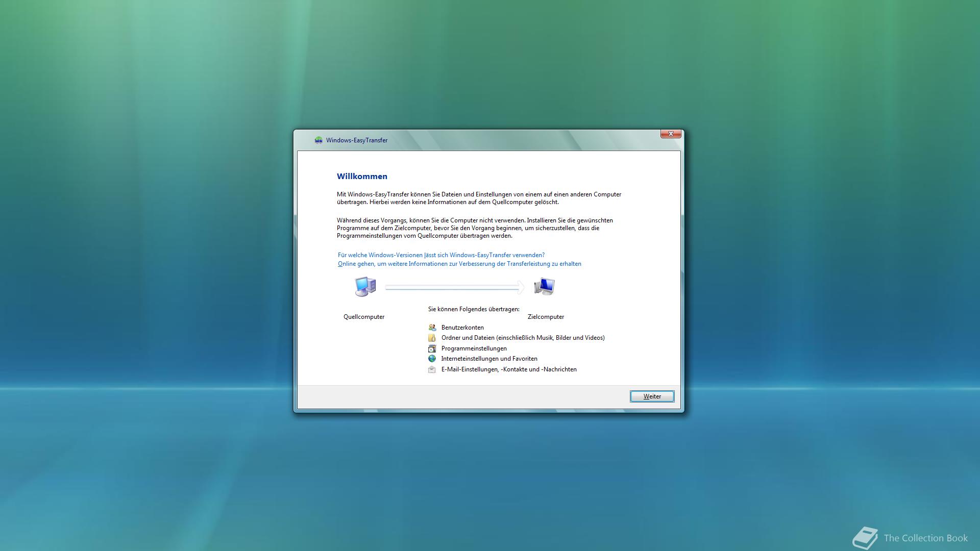
Task: Click the Interneteinstellungen und Favoriten text
Action: (x=489, y=359)
